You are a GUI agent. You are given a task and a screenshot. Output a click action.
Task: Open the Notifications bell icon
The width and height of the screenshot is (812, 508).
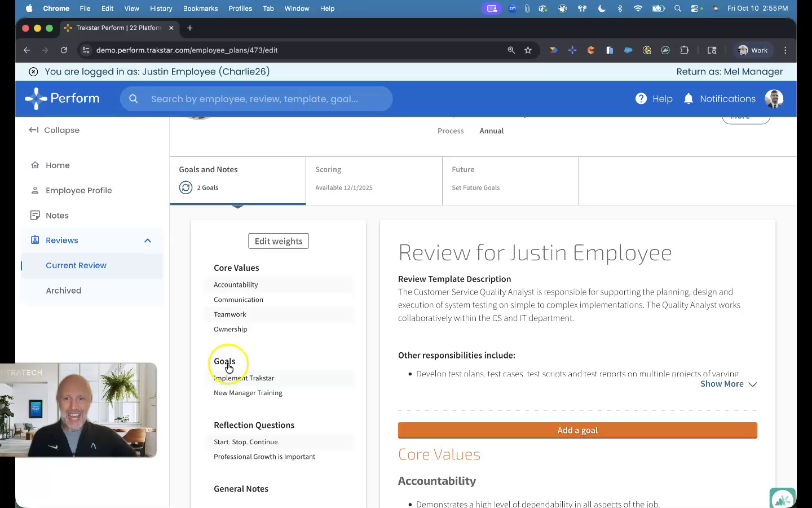688,99
